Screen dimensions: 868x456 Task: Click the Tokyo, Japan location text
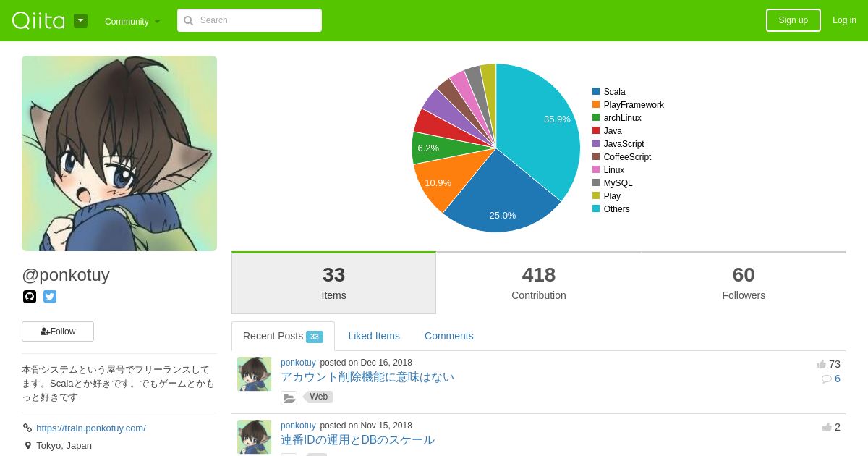64,445
